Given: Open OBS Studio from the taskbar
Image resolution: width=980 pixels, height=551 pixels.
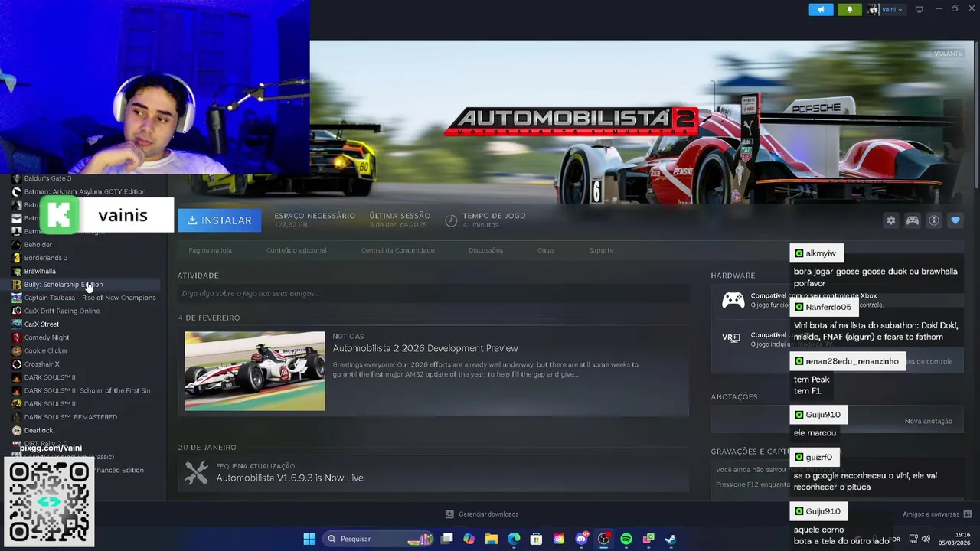Looking at the screenshot, I should 603,539.
